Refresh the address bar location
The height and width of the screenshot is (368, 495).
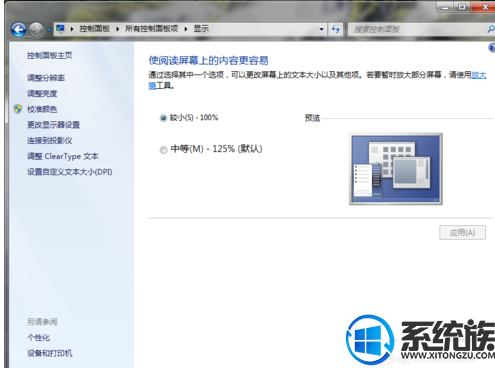[x=336, y=29]
